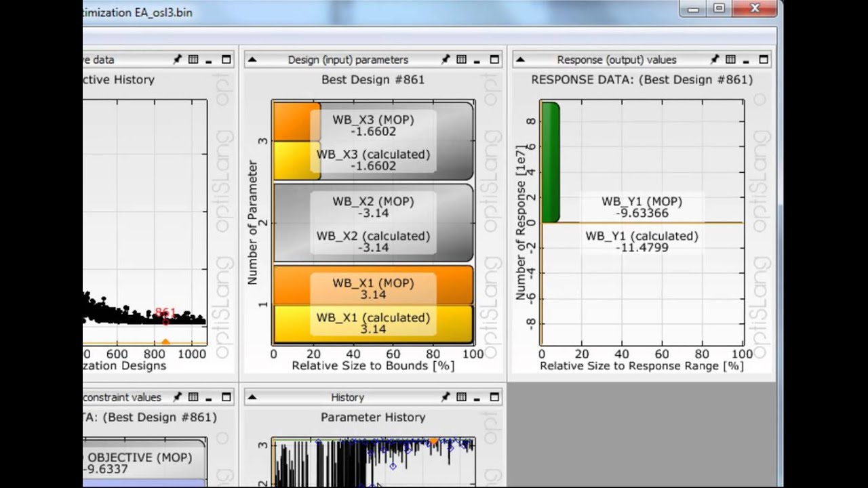Open table view in constraint values panel
The image size is (868, 488).
coord(193,397)
